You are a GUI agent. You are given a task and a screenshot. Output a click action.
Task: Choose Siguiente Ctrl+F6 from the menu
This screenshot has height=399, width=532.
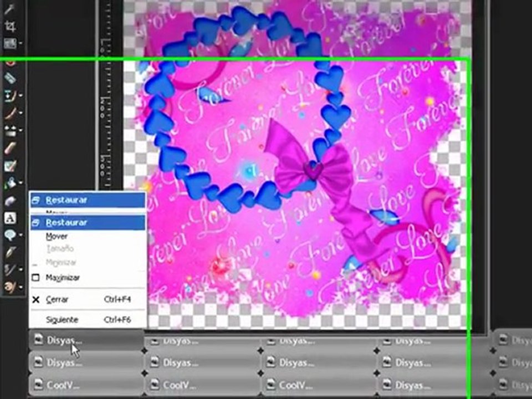pos(88,320)
